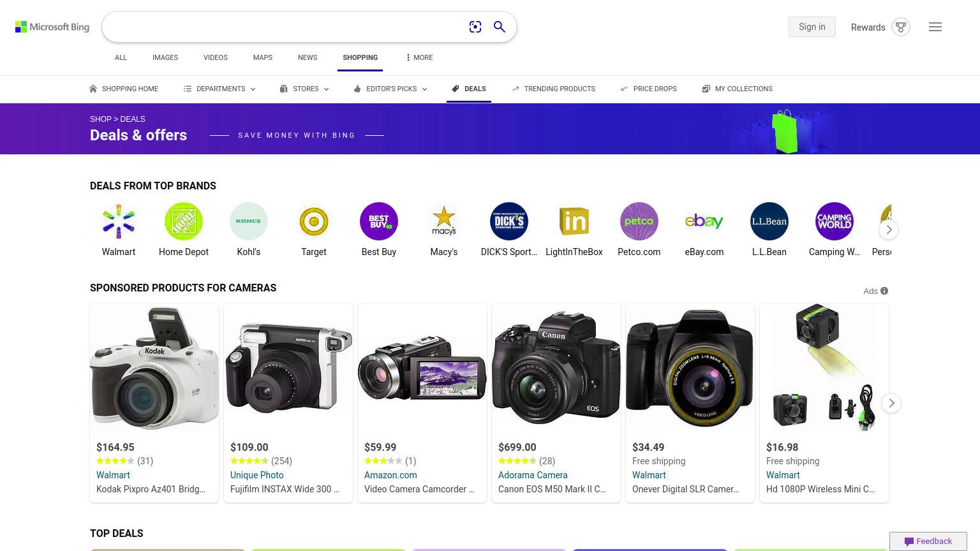980x551 pixels.
Task: Click the Sign in button
Action: [x=812, y=27]
